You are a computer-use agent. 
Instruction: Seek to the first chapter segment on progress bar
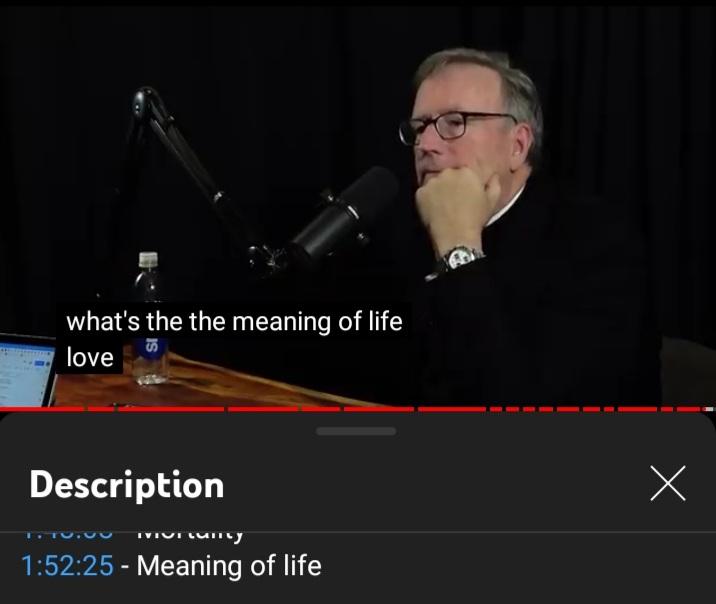pos(42,409)
